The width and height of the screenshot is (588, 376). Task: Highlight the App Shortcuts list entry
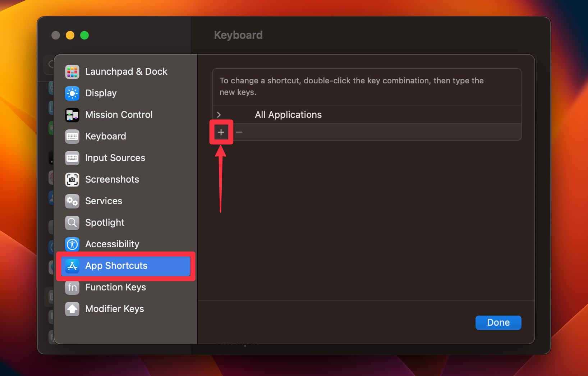tap(116, 266)
